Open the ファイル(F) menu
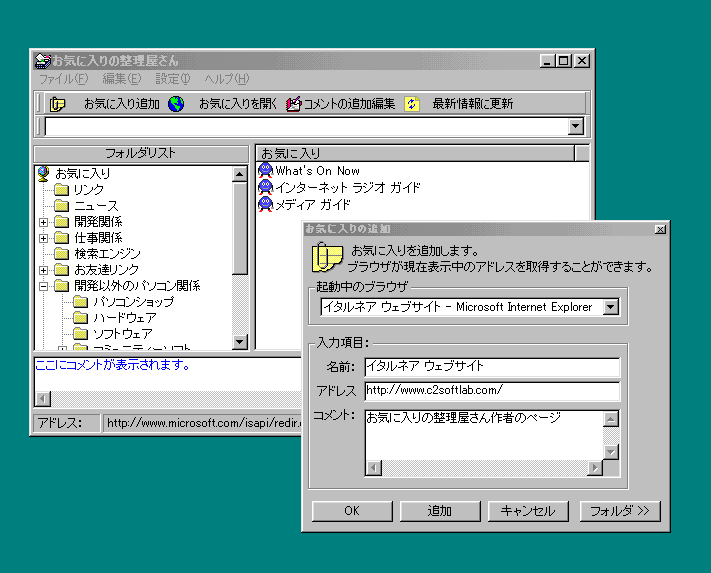Viewport: 711px width, 573px height. (x=63, y=79)
